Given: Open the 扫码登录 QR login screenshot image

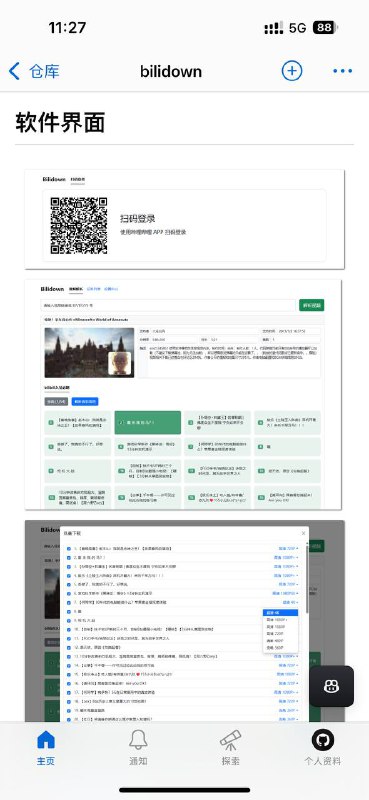Looking at the screenshot, I should (x=185, y=219).
